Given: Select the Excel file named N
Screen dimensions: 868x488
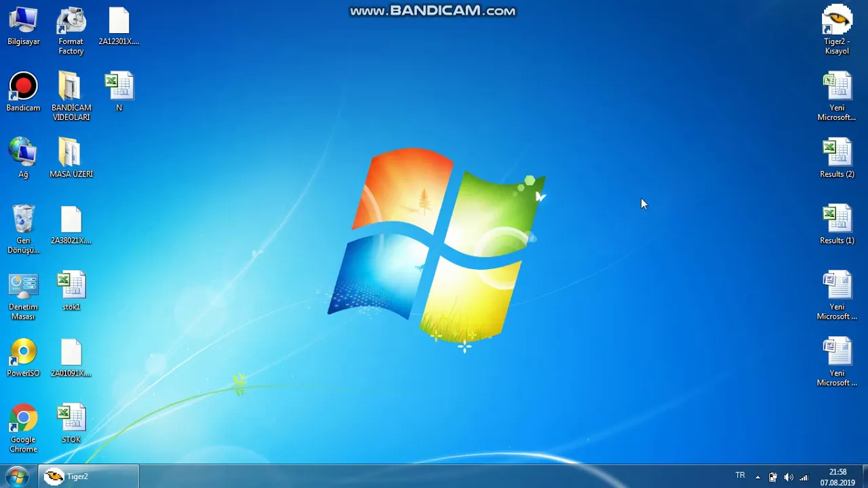Looking at the screenshot, I should coord(119,92).
